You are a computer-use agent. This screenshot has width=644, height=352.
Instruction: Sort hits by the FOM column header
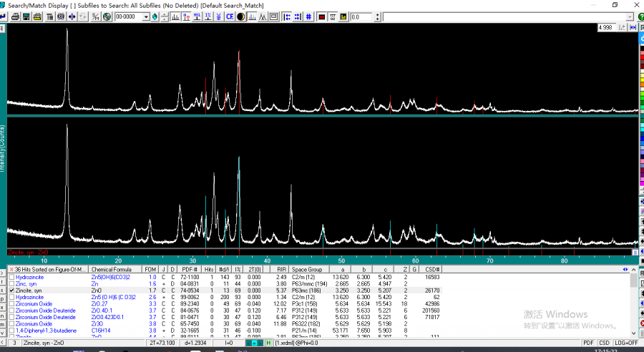(152, 269)
